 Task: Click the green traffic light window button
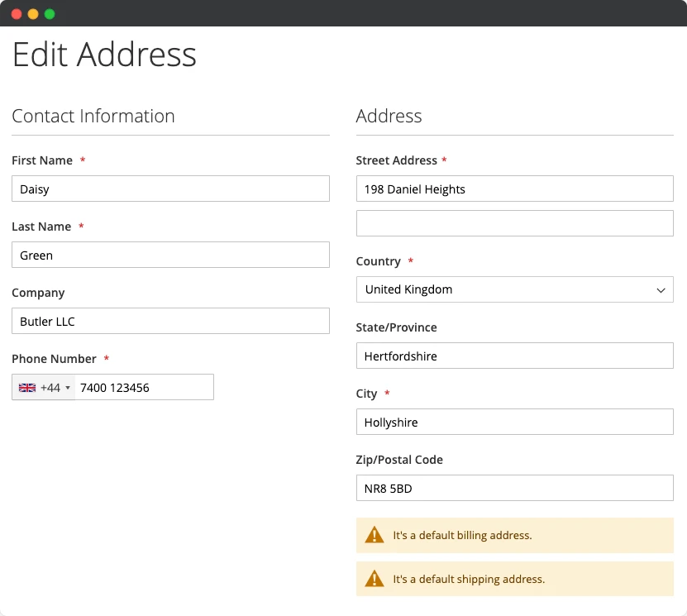tap(50, 13)
